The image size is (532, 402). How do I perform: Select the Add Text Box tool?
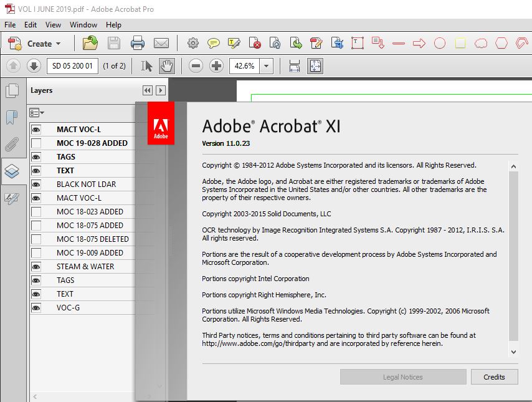(x=358, y=44)
